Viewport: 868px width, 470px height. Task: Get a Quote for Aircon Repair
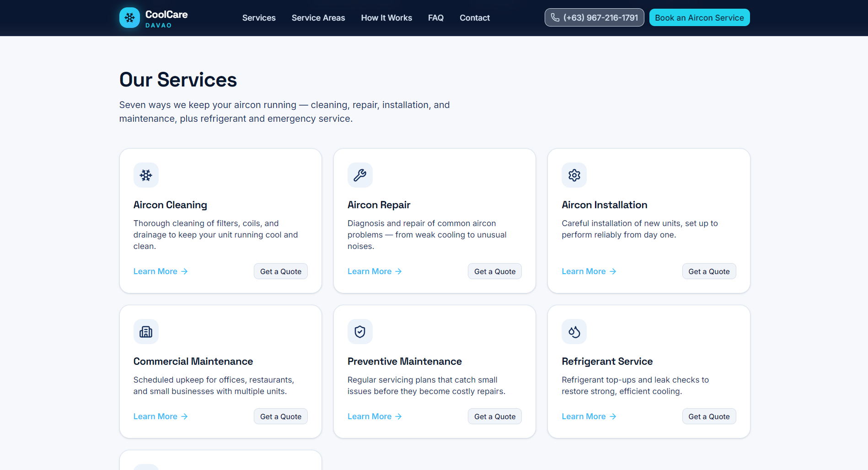tap(495, 271)
